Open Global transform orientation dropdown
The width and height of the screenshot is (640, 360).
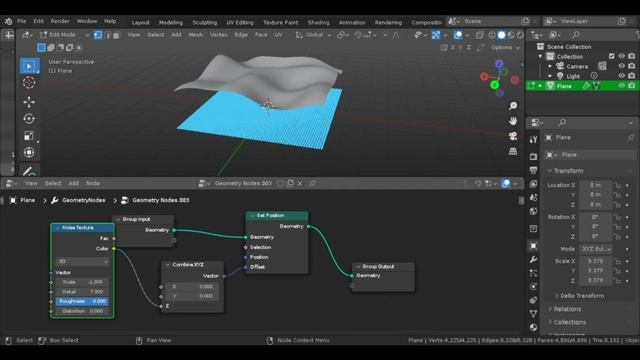tap(313, 35)
